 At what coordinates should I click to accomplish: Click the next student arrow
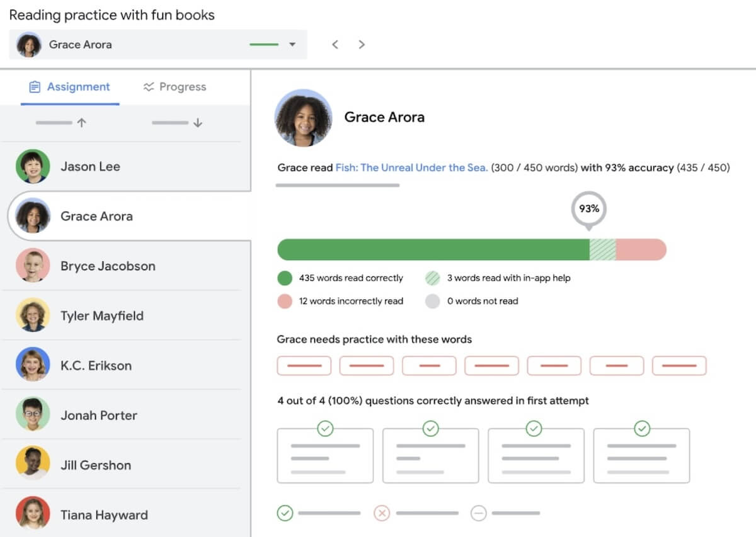pyautogui.click(x=362, y=45)
